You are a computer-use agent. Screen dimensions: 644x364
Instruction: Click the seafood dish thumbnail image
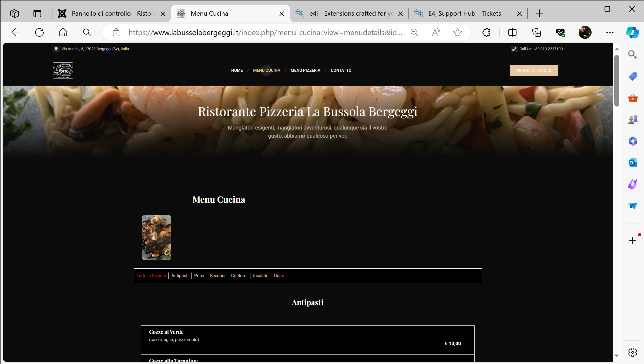(156, 237)
